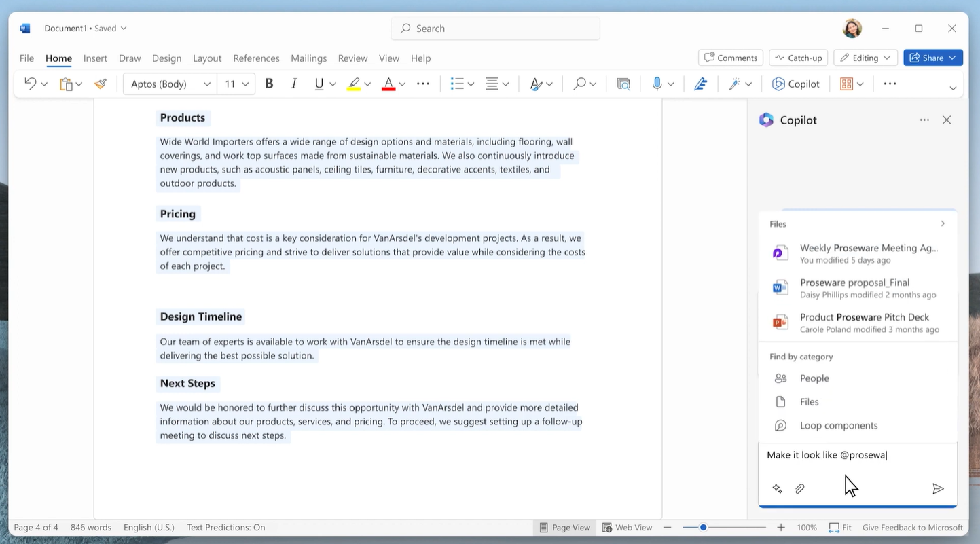Image resolution: width=980 pixels, height=544 pixels.
Task: Switch to the Mailings tab
Action: 308,58
